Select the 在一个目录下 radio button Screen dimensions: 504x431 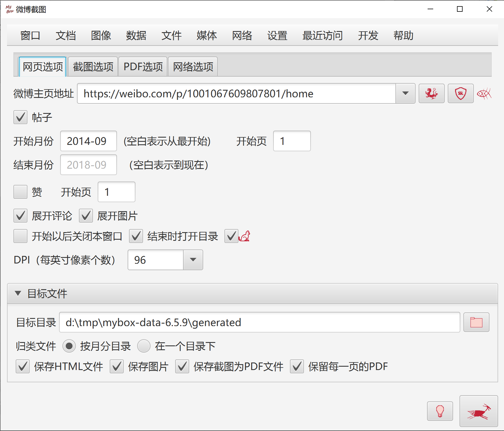tap(144, 346)
